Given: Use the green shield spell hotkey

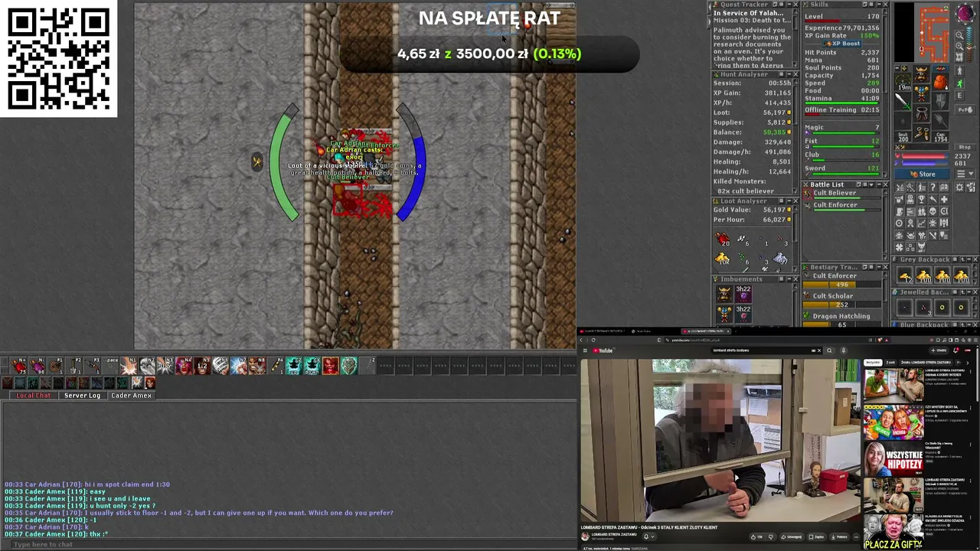Looking at the screenshot, I should [x=349, y=366].
